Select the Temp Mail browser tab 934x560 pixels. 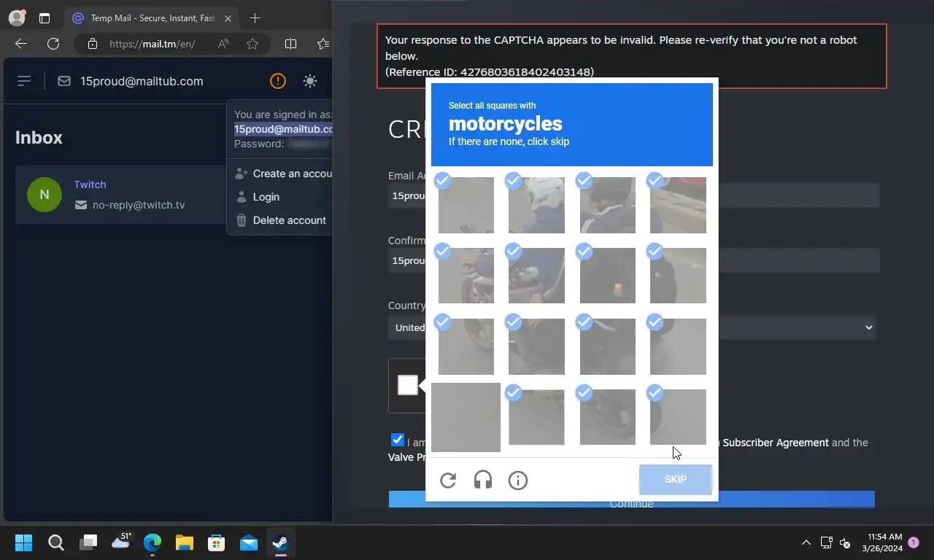(152, 18)
